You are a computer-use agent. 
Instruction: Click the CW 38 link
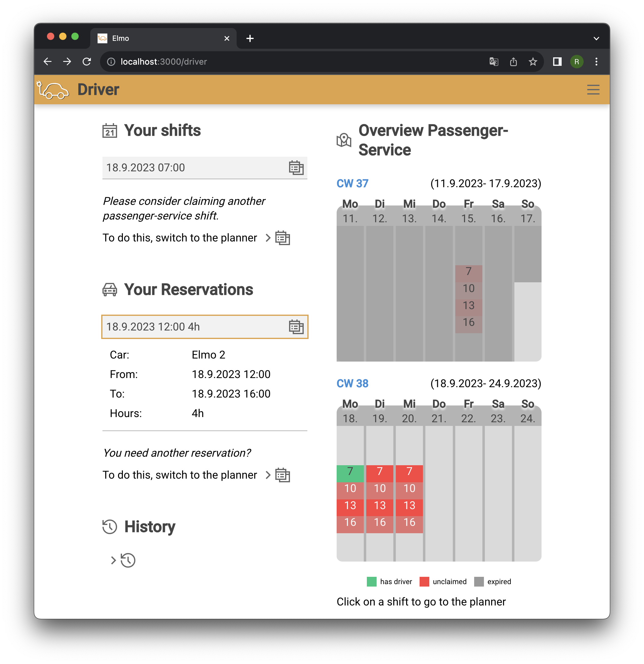[x=352, y=383]
